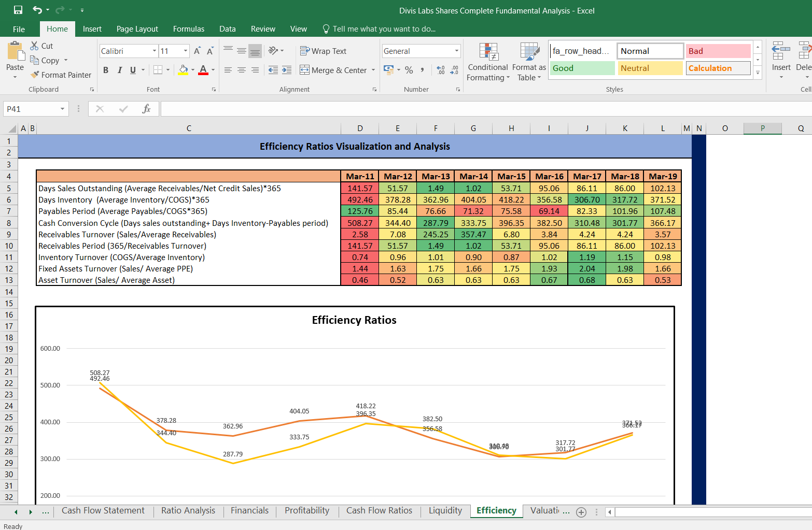Switch to the Formulas ribbon tab

tap(189, 29)
